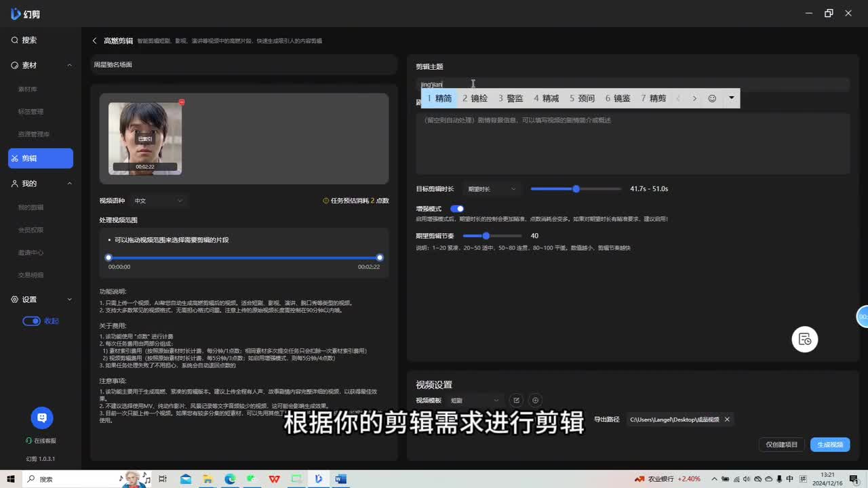Click the 生成视频 button
The height and width of the screenshot is (488, 868).
click(829, 445)
